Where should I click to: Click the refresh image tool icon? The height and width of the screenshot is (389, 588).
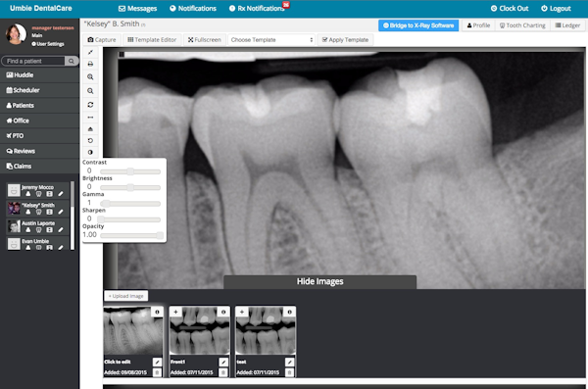(x=90, y=105)
